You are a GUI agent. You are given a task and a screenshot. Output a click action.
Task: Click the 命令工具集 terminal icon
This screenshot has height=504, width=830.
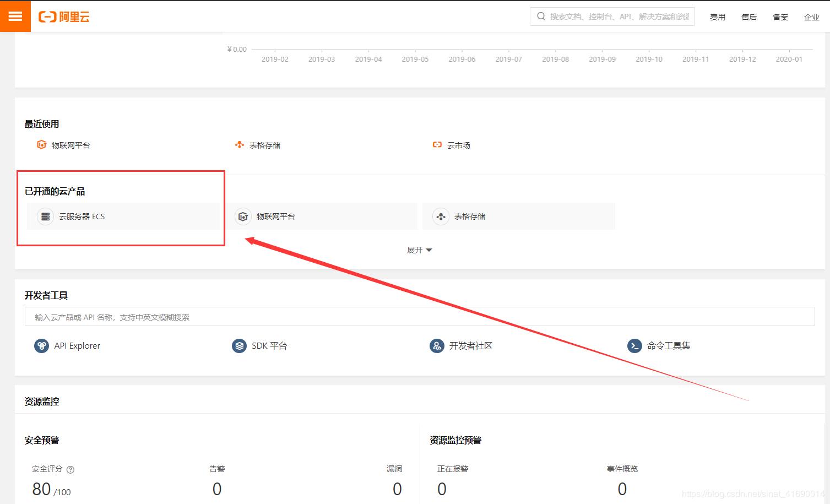tap(634, 346)
